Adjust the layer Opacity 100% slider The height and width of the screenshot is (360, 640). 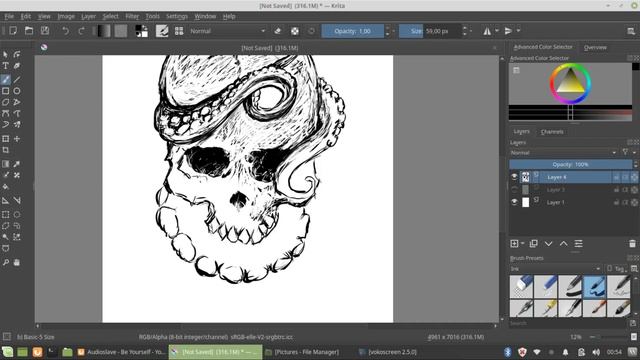(570, 164)
